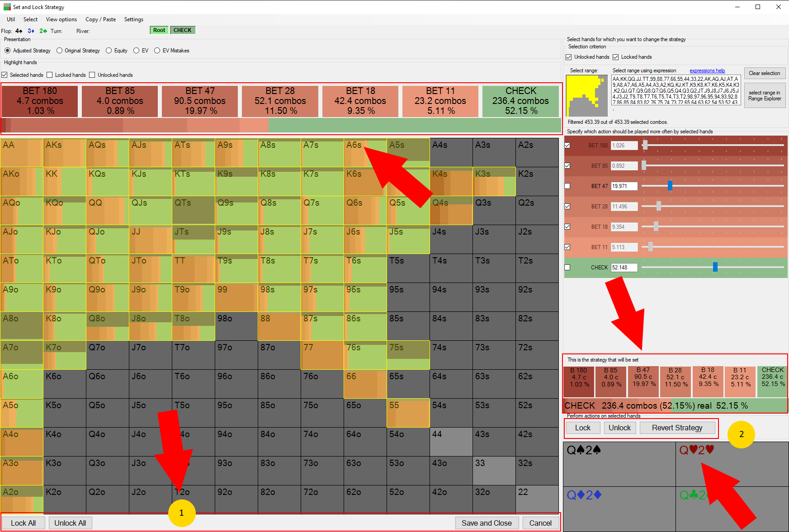Select the 22 hand cell
Viewport: 789px width, 532px height.
point(537,499)
